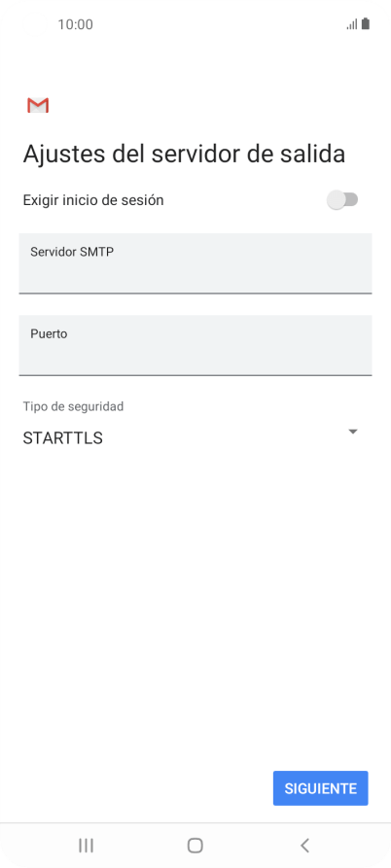Go back using the back arrow
Screen dimensions: 391x868
(304, 845)
